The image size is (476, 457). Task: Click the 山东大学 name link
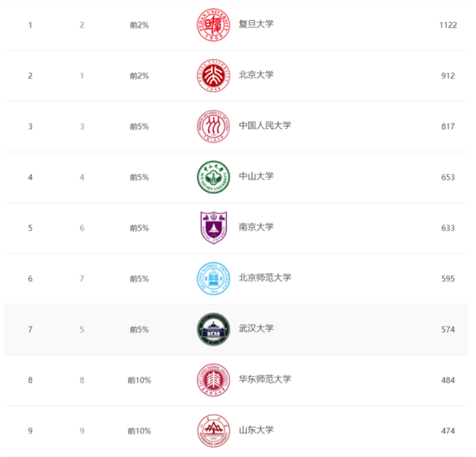point(256,430)
